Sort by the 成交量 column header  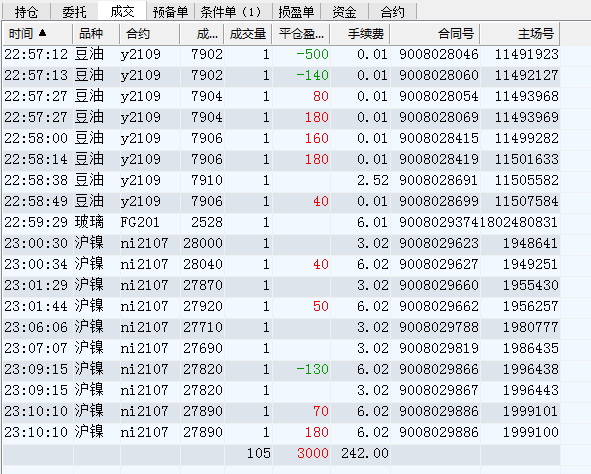248,34
